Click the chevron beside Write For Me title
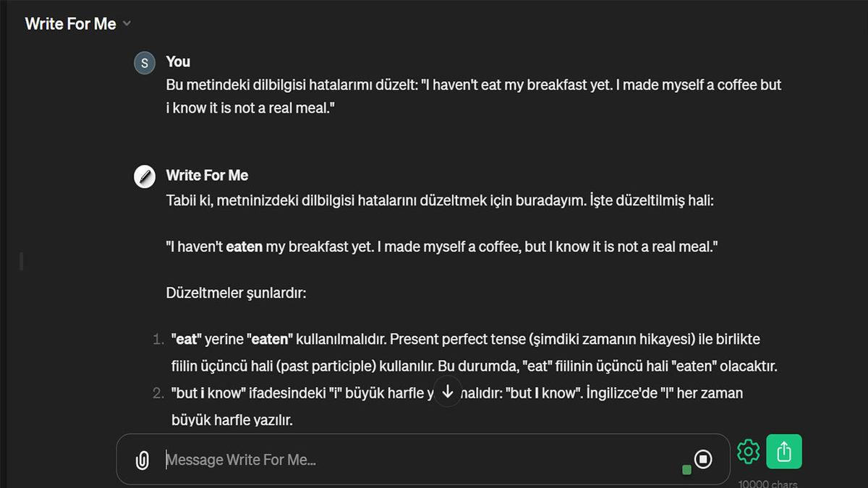The width and height of the screenshot is (868, 488). (x=127, y=24)
